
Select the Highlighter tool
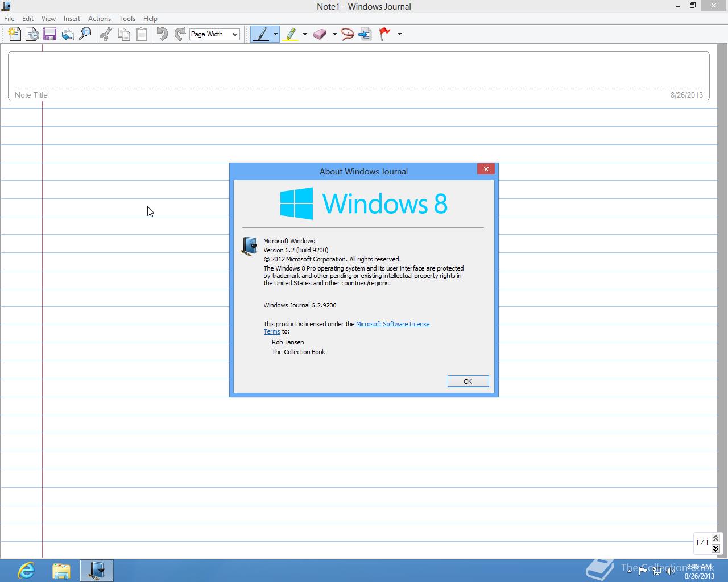point(291,34)
